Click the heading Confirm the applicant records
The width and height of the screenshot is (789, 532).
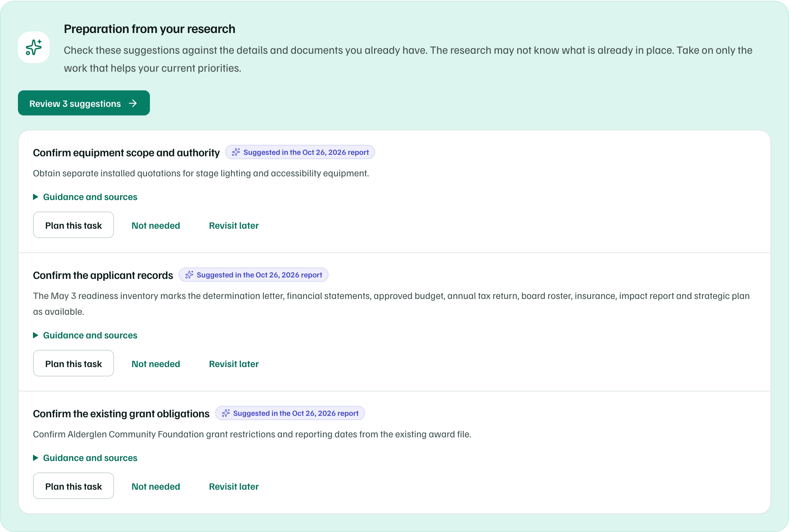click(103, 275)
